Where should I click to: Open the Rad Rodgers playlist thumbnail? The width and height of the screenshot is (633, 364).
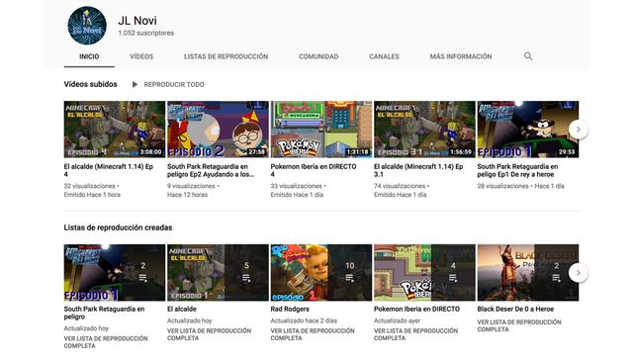coord(320,272)
